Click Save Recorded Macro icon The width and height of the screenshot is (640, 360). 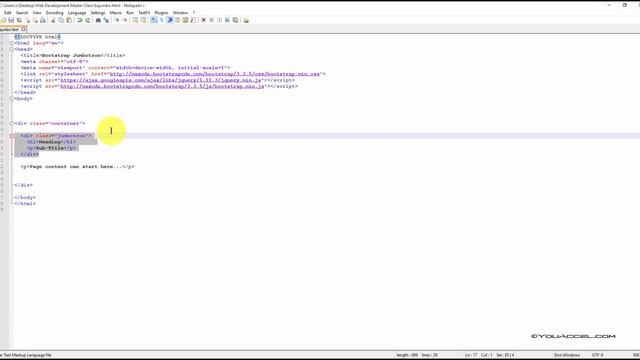pos(236,20)
